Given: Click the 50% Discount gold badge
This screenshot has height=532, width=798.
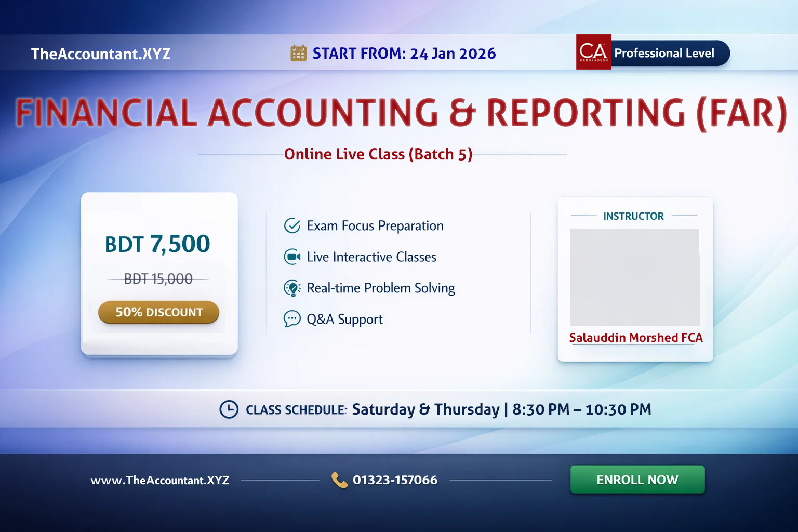Looking at the screenshot, I should point(158,312).
